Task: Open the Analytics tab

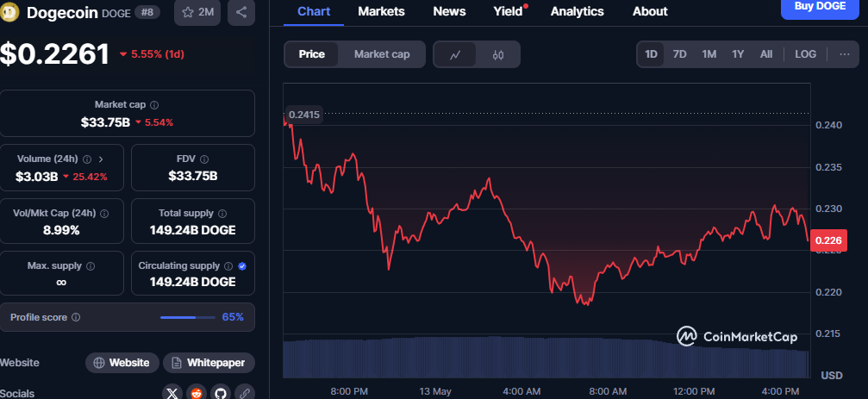Action: 578,11
